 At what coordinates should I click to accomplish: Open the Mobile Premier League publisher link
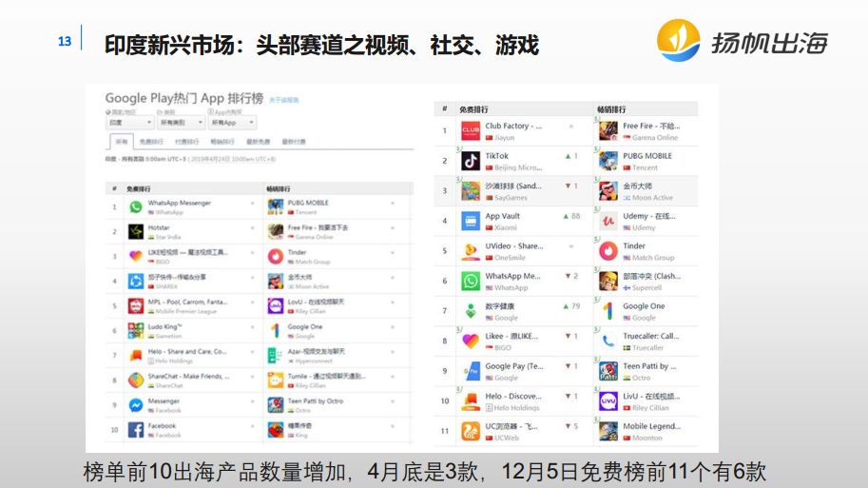[186, 311]
